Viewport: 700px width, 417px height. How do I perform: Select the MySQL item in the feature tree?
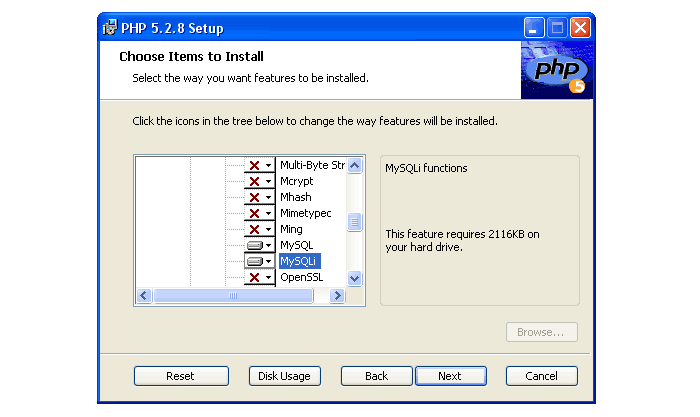[x=296, y=245]
